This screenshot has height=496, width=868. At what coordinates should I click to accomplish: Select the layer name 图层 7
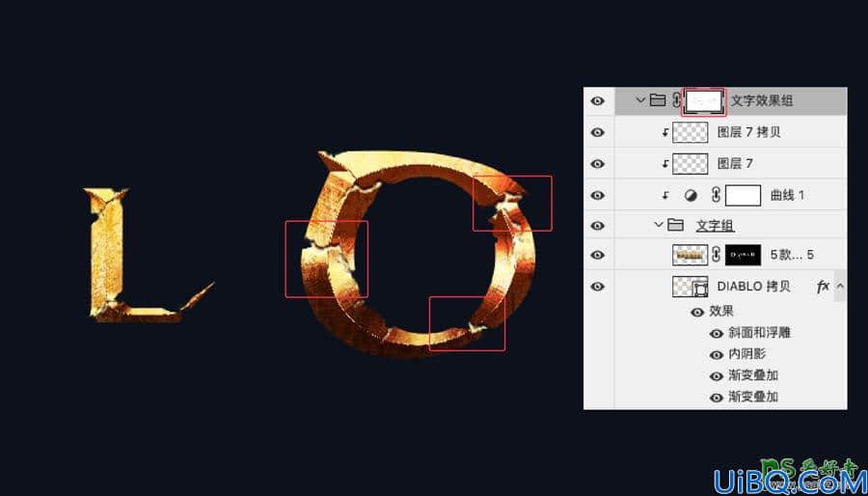(x=735, y=164)
